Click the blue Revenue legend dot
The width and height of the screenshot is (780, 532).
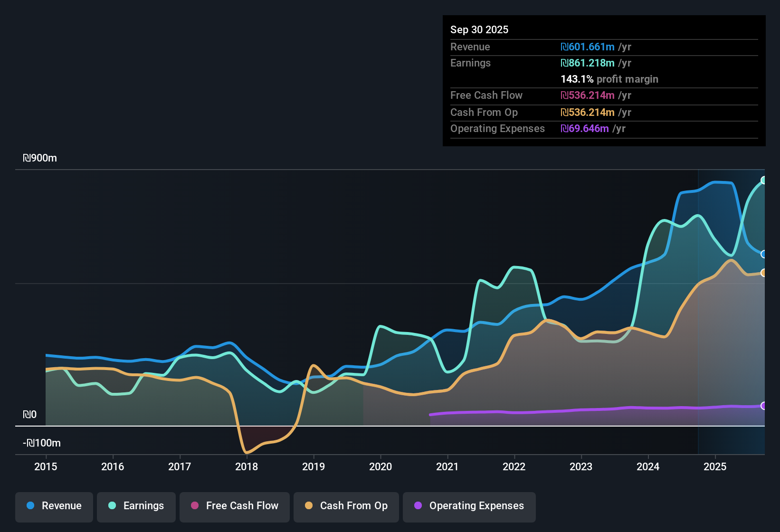29,506
